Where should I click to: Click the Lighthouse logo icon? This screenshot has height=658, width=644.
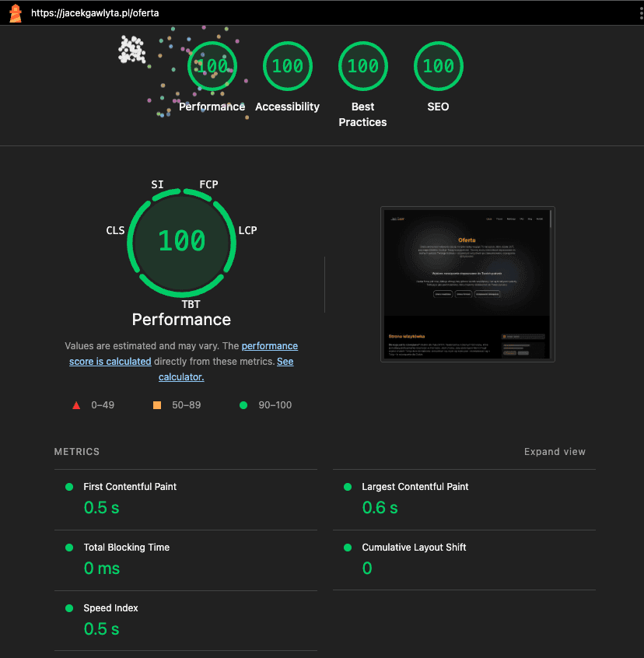click(16, 13)
